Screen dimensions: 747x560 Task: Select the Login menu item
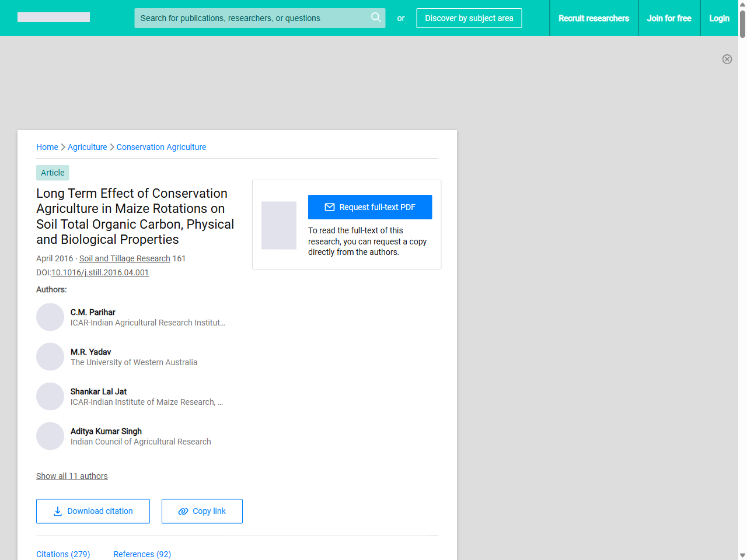pyautogui.click(x=719, y=18)
